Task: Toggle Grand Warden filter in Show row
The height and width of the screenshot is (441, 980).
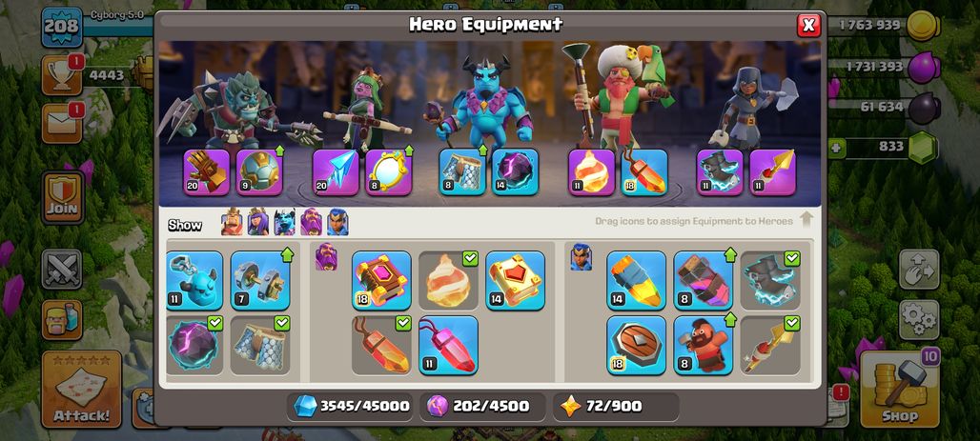Action: pyautogui.click(x=311, y=222)
